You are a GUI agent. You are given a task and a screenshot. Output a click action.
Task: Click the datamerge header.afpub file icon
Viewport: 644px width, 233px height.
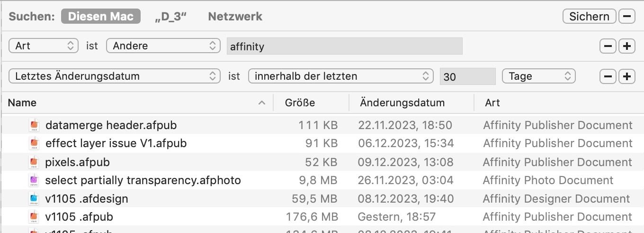[34, 125]
